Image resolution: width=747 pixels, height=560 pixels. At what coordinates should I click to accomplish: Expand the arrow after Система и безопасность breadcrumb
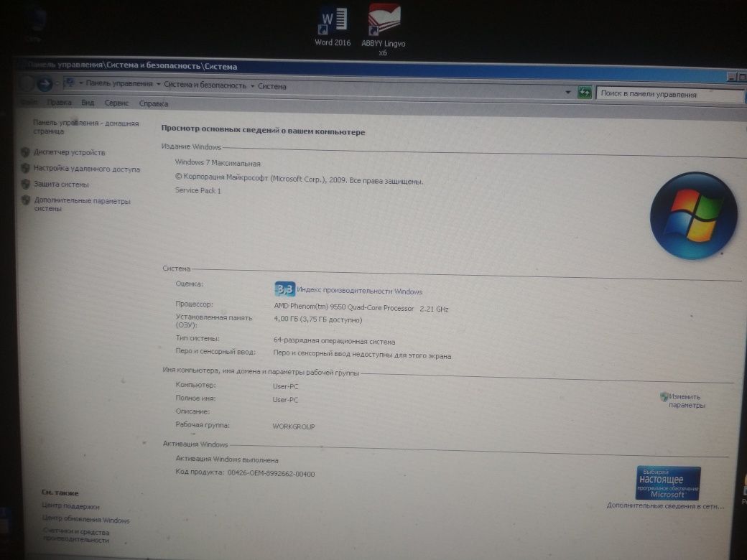[x=253, y=86]
